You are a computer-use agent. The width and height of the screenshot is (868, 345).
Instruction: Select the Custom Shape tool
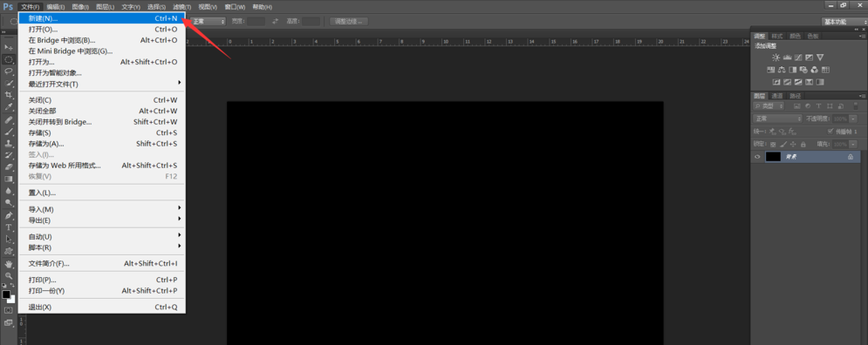(9, 251)
